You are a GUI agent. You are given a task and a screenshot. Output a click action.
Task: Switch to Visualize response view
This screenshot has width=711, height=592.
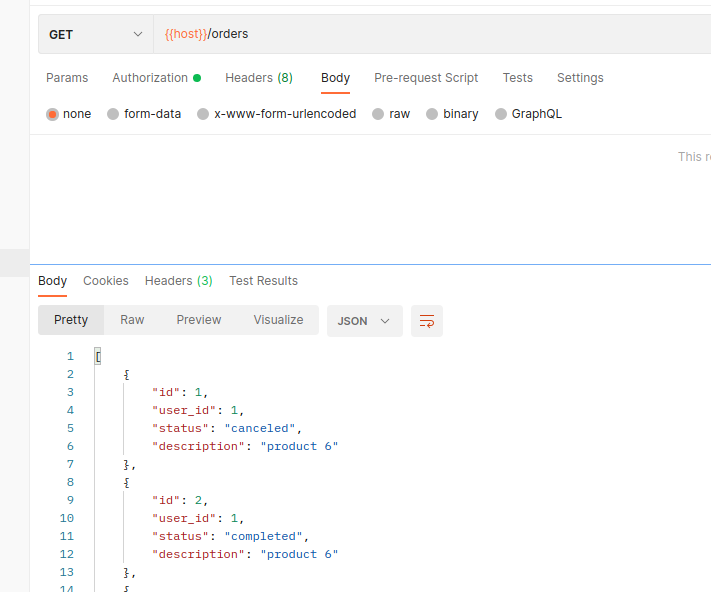tap(278, 320)
